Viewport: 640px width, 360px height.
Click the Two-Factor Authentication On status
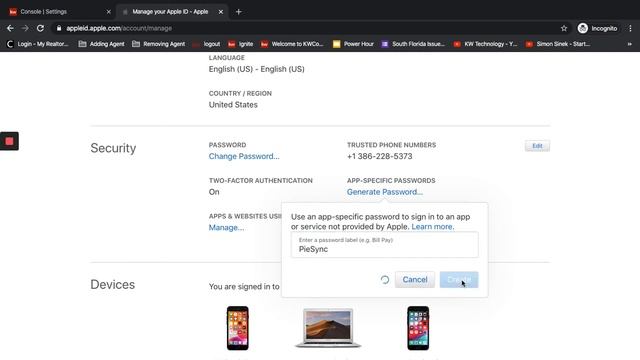(x=214, y=192)
